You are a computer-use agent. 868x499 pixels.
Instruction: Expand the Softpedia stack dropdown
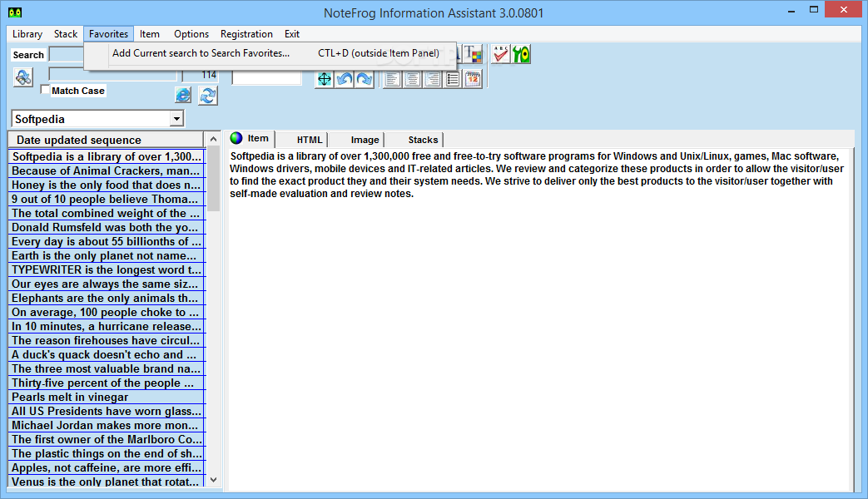tap(176, 118)
